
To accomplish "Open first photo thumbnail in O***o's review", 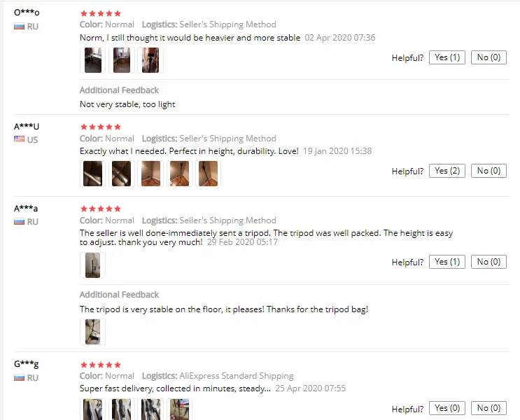I will [92, 60].
